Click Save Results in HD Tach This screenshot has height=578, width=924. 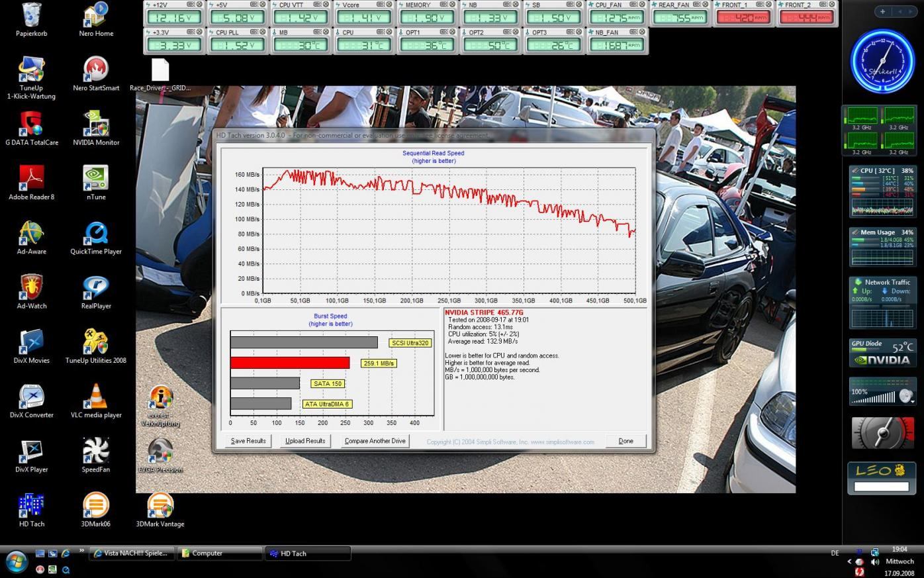coord(248,441)
